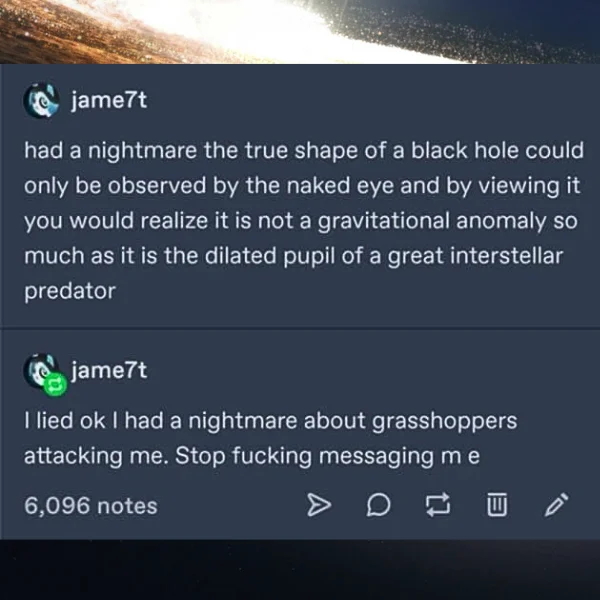Open jame7t's blog from the first username

(x=109, y=100)
